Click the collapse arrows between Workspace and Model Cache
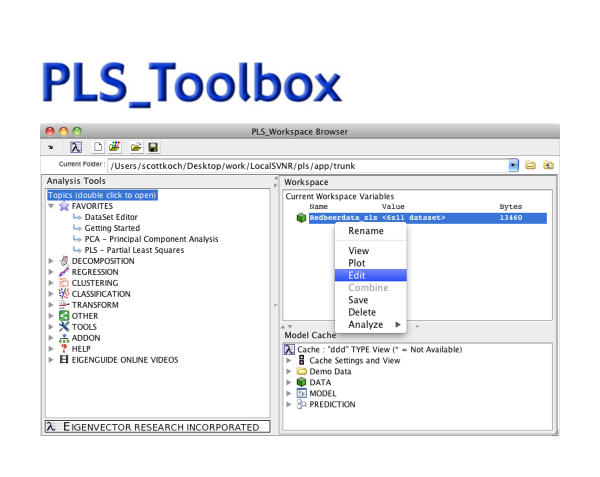The image size is (600, 477). pos(287,327)
